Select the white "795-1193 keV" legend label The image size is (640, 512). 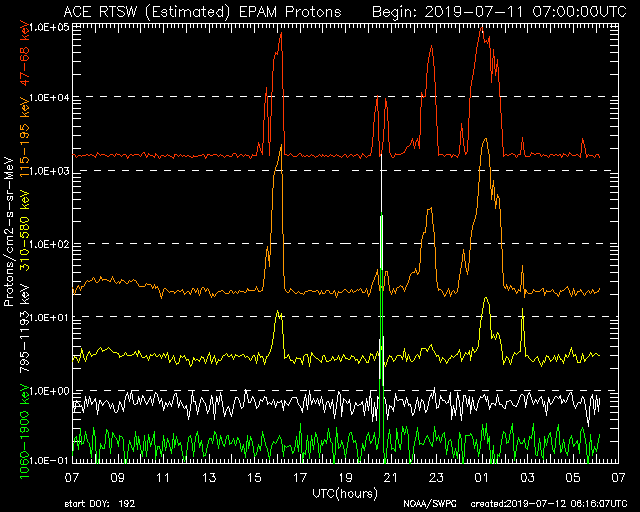[25, 328]
